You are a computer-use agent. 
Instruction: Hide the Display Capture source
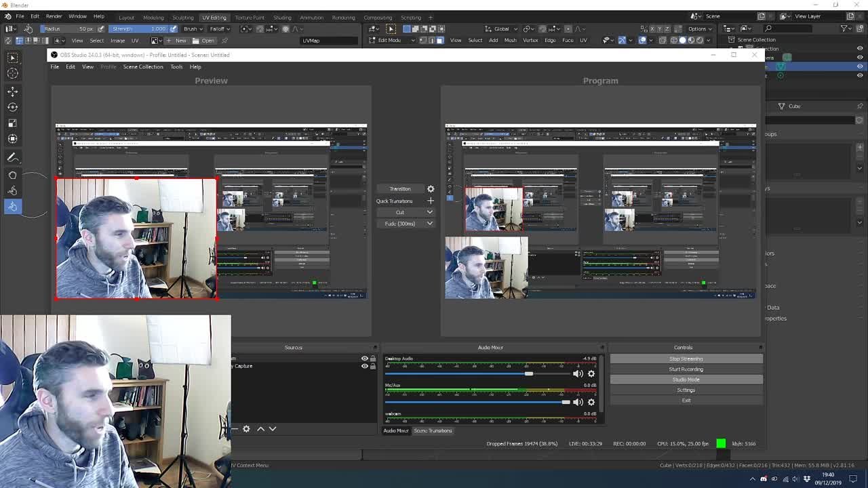coord(363,366)
